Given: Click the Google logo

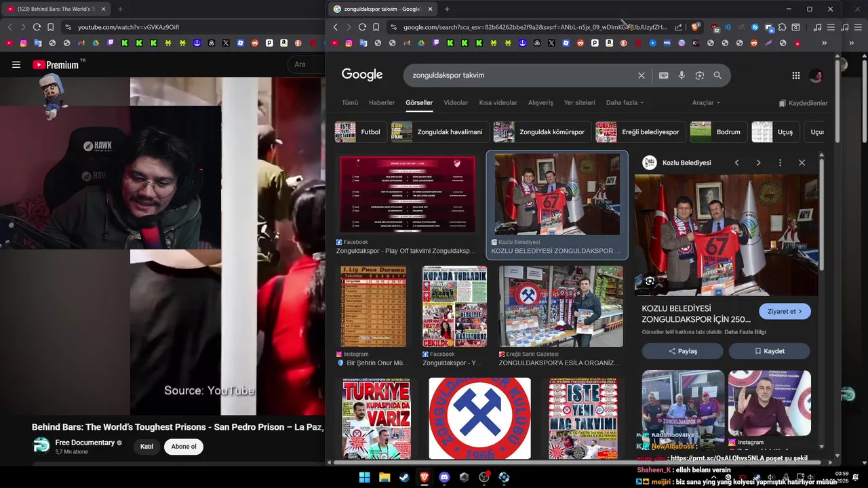Looking at the screenshot, I should click(x=362, y=75).
